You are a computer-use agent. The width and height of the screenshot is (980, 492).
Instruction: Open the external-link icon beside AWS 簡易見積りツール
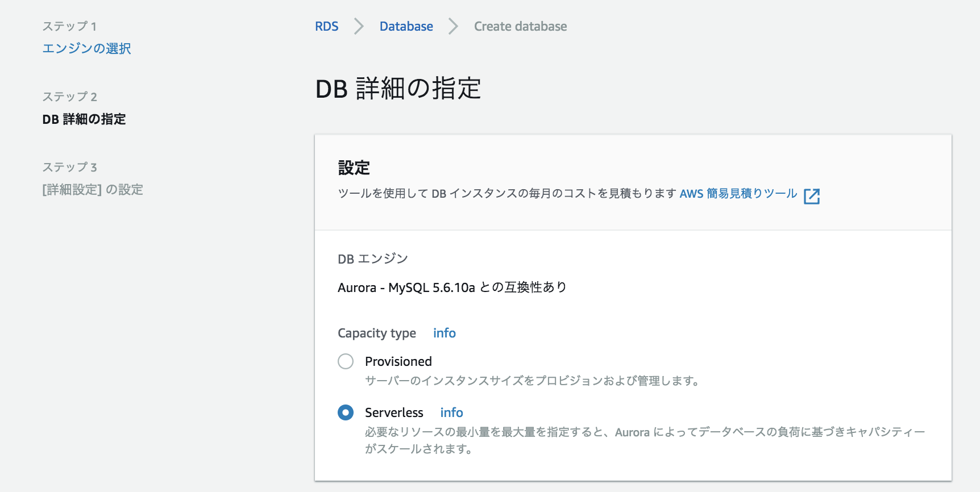coord(812,196)
